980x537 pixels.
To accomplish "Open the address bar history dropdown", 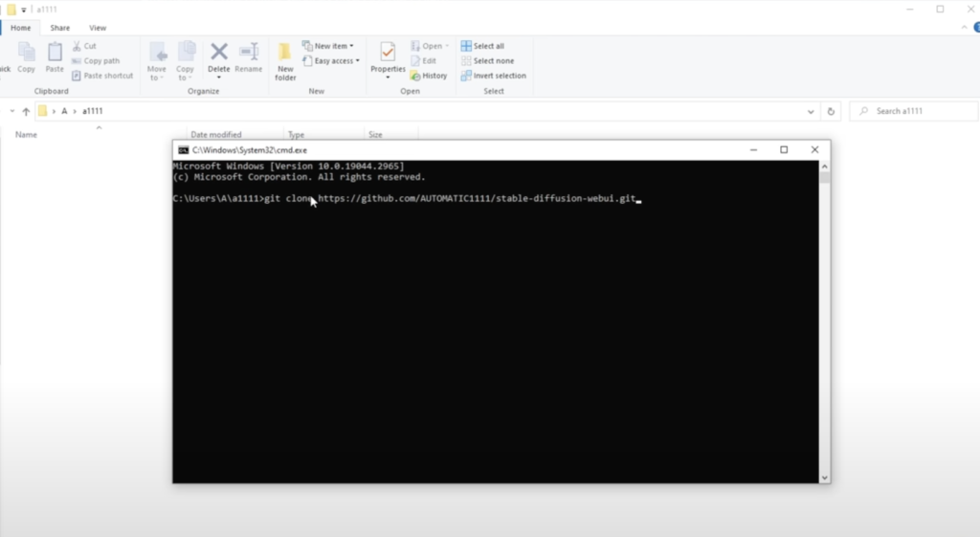I will point(811,111).
